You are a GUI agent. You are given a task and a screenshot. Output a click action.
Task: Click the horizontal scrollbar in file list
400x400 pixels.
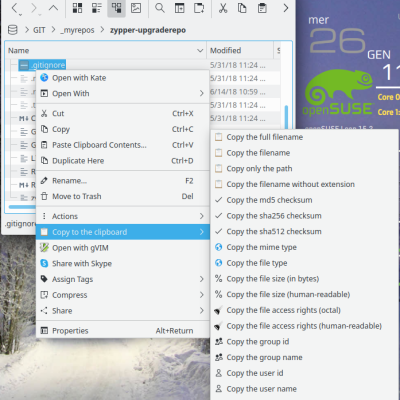tap(22, 207)
